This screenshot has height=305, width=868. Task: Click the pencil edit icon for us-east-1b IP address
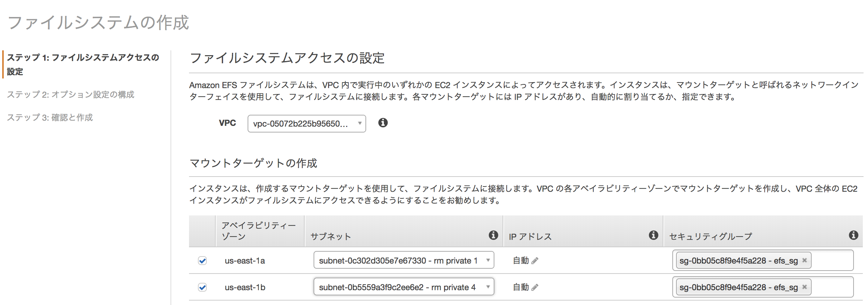pos(535,287)
